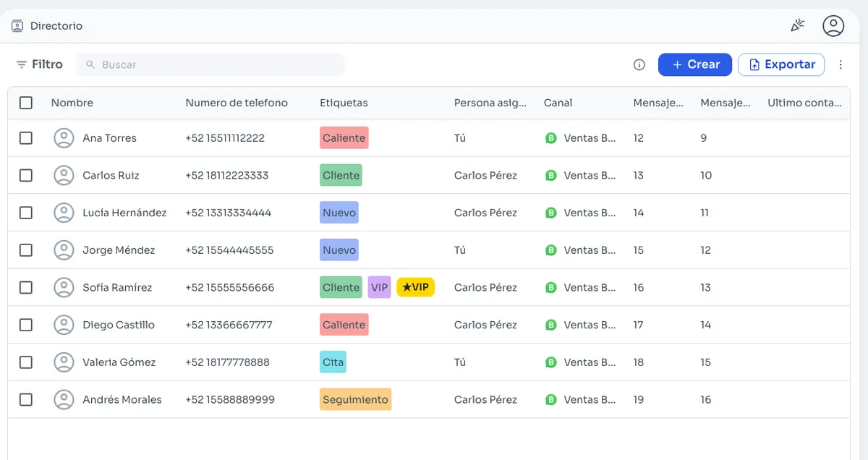Click the purple VIP tag on Sofía Ramírez
This screenshot has height=460, width=868.
pos(380,287)
